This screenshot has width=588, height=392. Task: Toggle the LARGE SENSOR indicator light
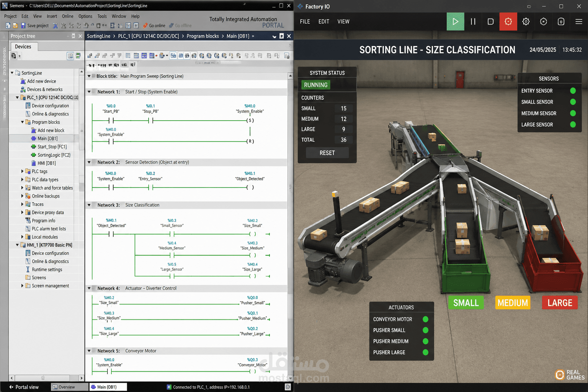point(573,124)
